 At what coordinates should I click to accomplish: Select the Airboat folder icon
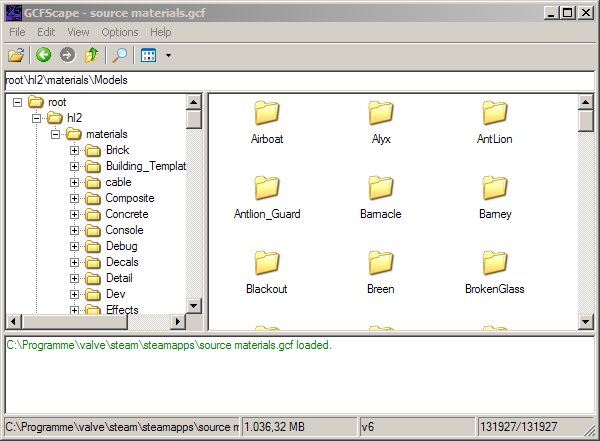click(267, 113)
